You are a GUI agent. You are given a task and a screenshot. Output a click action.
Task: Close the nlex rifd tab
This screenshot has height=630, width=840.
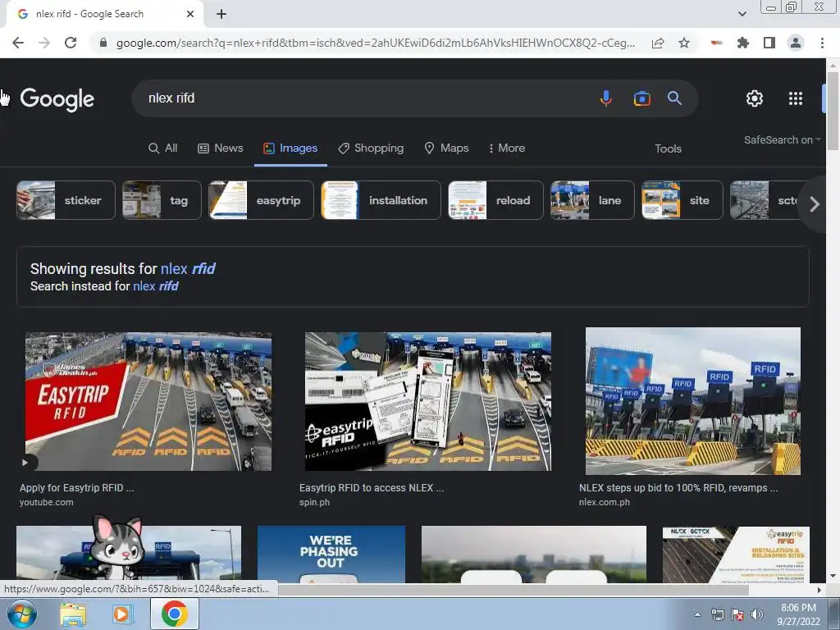pos(190,14)
